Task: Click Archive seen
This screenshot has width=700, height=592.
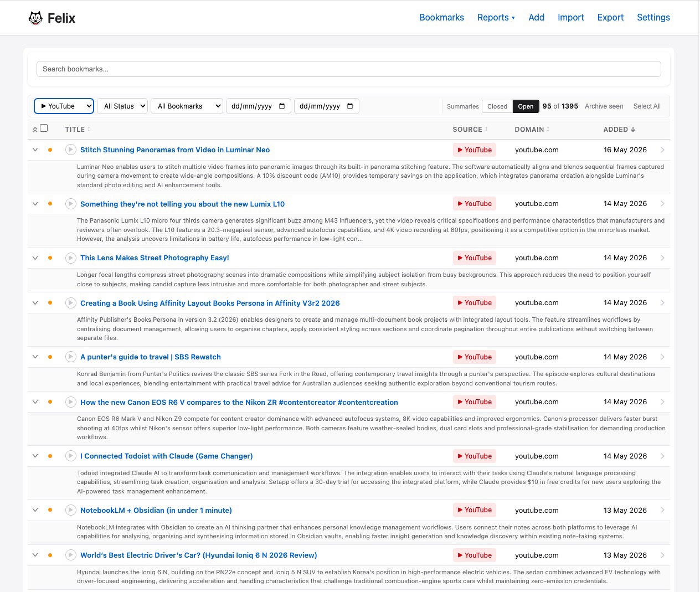Action: [x=604, y=106]
